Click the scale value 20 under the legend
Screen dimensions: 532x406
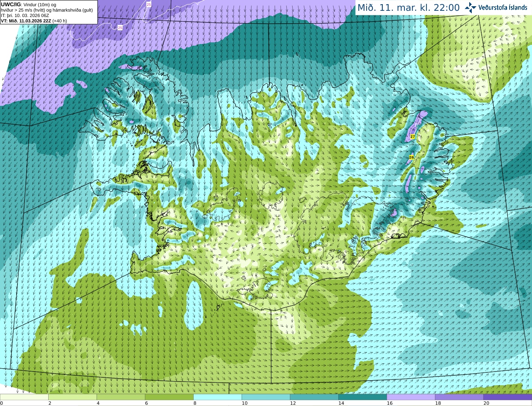[x=486, y=403]
